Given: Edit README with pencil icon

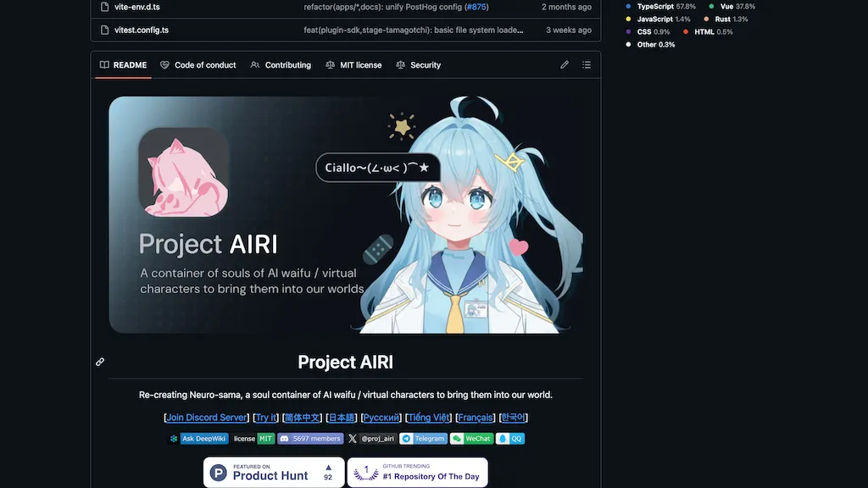Looking at the screenshot, I should [564, 64].
